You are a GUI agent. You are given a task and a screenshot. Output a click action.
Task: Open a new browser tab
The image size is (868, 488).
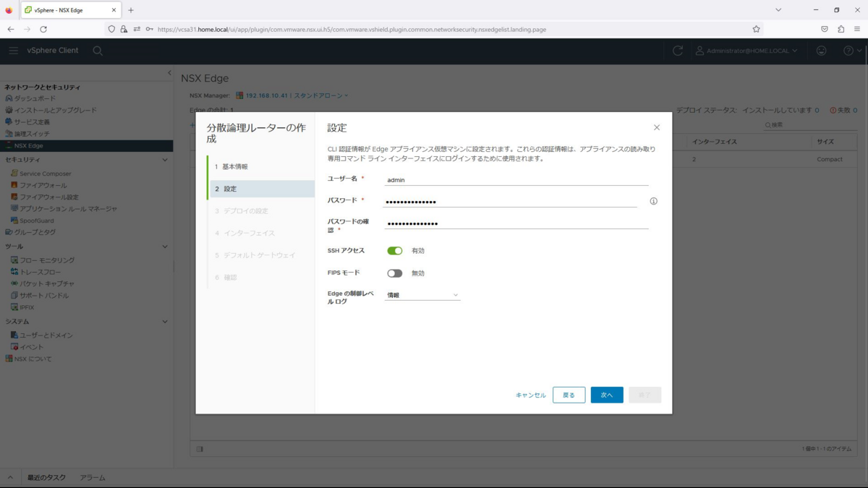[x=131, y=10]
